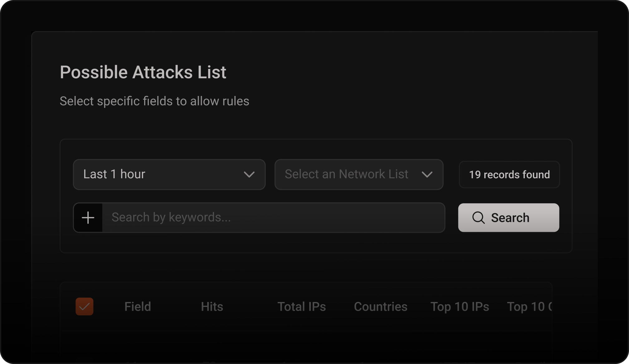629x364 pixels.
Task: Click the Possible Attacks List heading
Action: [x=143, y=72]
